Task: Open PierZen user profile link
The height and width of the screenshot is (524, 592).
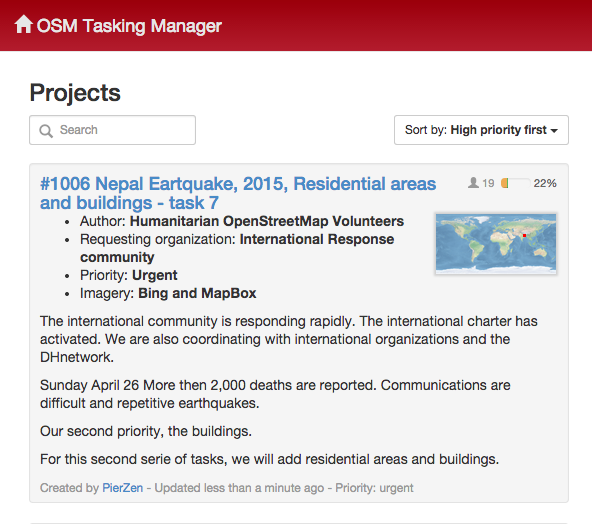Action: pyautogui.click(x=123, y=488)
